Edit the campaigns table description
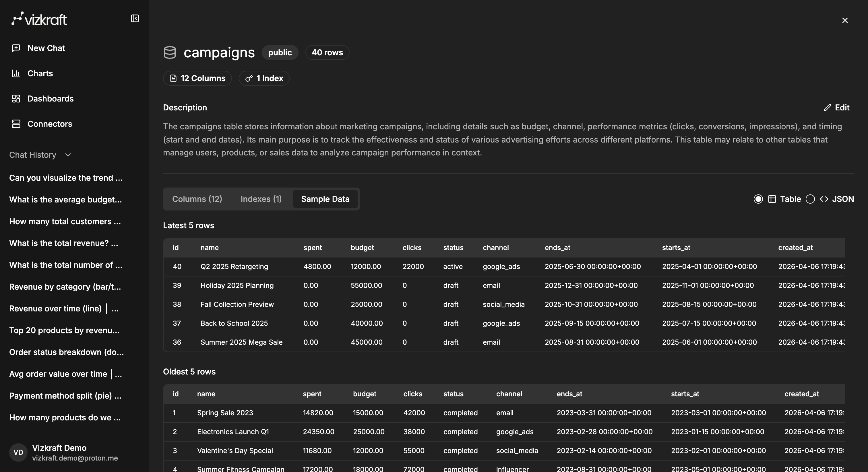 click(836, 108)
